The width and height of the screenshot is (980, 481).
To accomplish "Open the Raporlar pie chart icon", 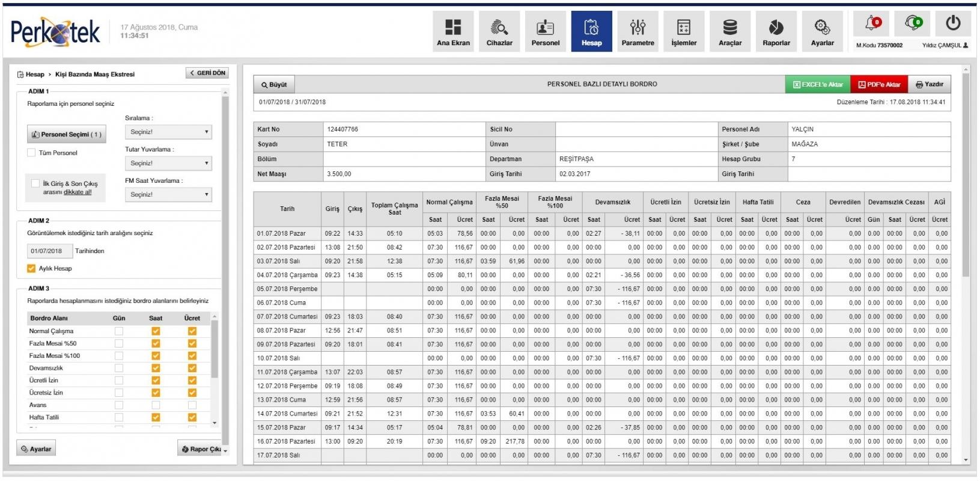I will (776, 31).
